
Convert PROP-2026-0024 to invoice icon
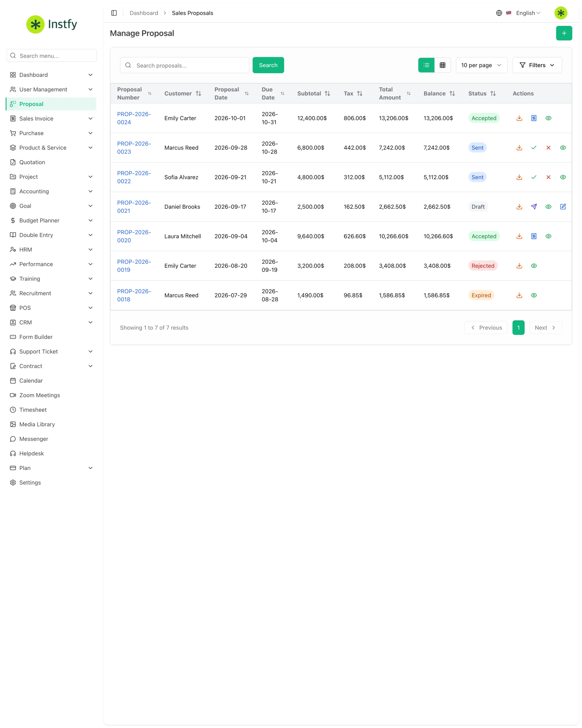click(534, 118)
